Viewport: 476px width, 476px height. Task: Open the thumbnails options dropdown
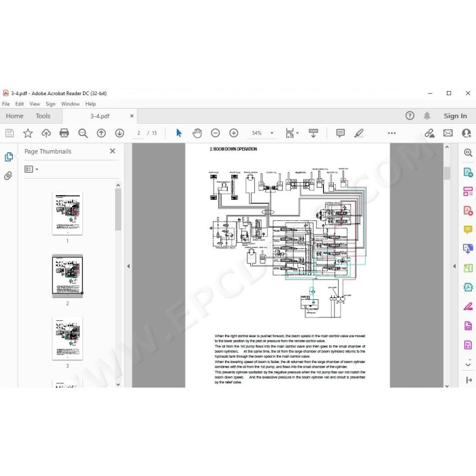[31, 169]
